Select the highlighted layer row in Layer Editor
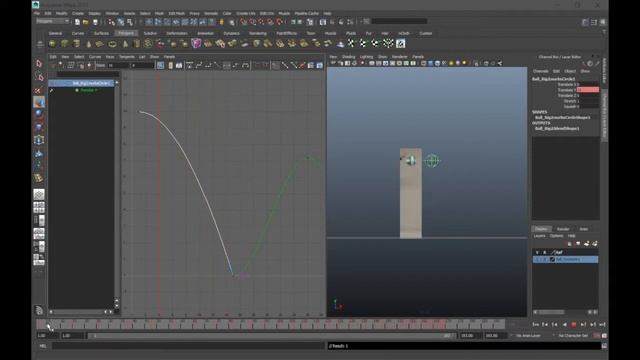Screen dimensions: 640x360 (x=566, y=259)
